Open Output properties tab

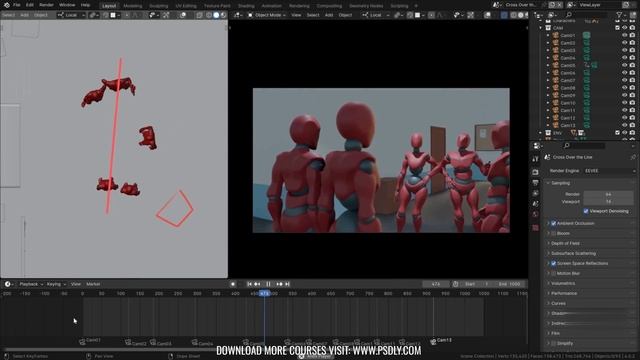(x=536, y=183)
